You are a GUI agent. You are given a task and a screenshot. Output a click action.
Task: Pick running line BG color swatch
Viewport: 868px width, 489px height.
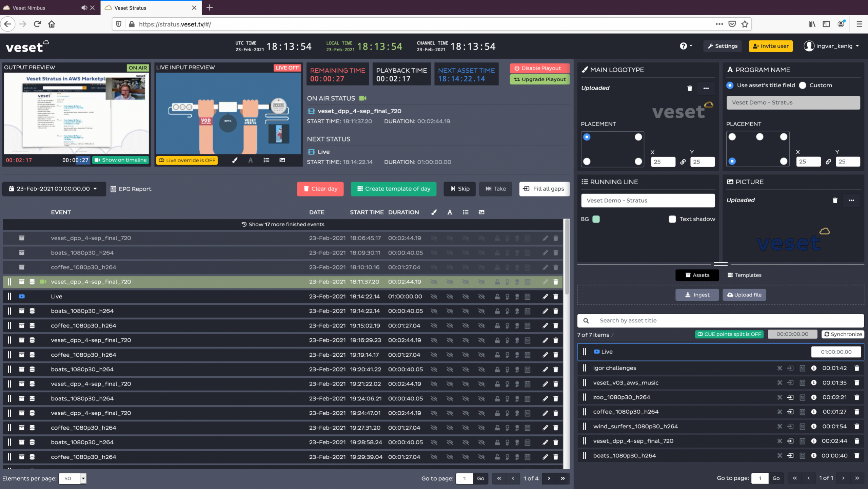(x=596, y=219)
